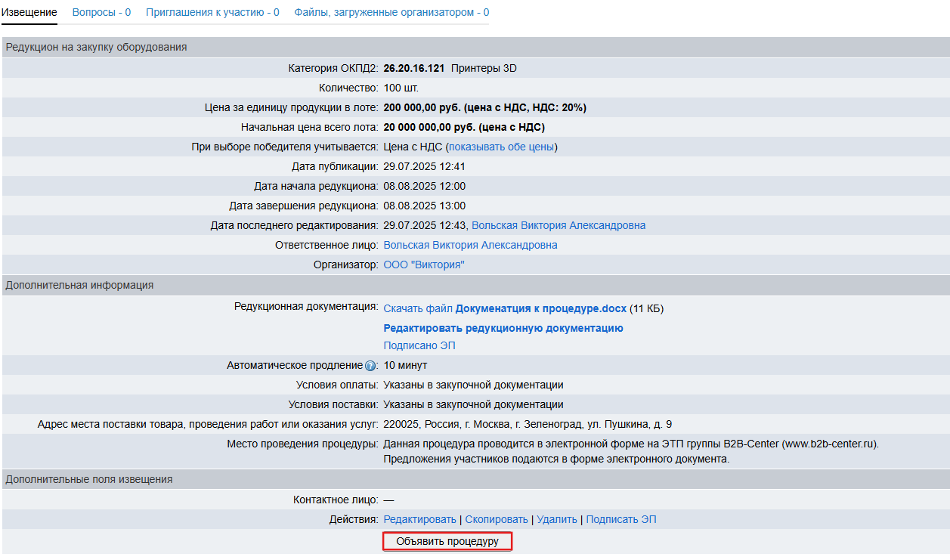Open Вольская Виктория Александровна in last-edited row
This screenshot has width=950, height=560.
pyautogui.click(x=558, y=225)
